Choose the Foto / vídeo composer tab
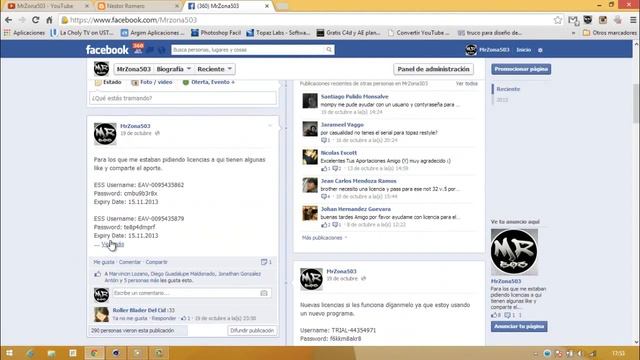 click(152, 82)
